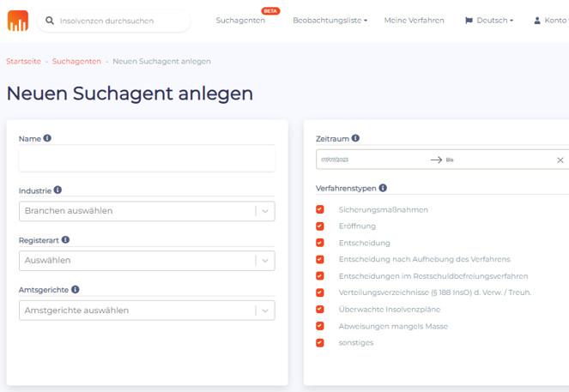Open Meine Verfahren page
The height and width of the screenshot is (392, 569).
point(414,21)
